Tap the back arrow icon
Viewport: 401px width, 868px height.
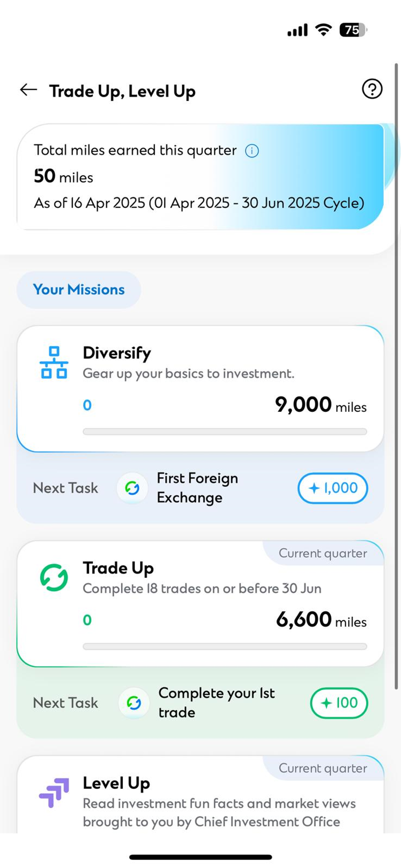(x=28, y=90)
